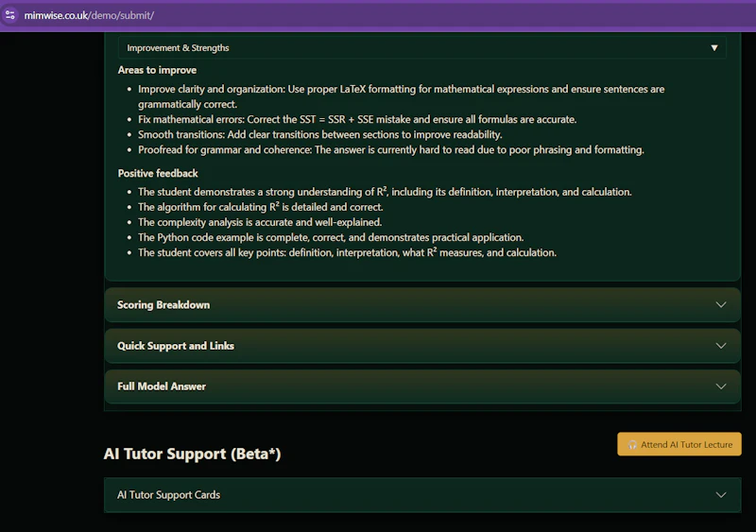Expand the AI Tutor Support Cards chevron
The height and width of the screenshot is (532, 756).
[721, 495]
